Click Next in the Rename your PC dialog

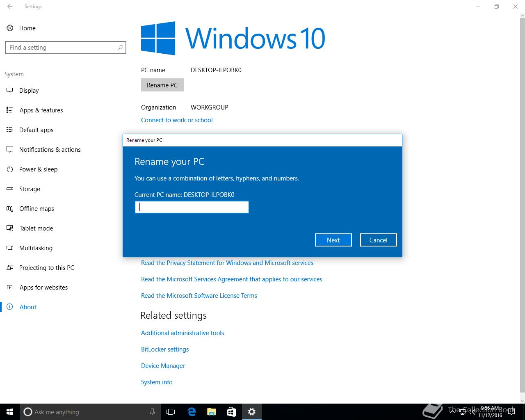pos(333,240)
